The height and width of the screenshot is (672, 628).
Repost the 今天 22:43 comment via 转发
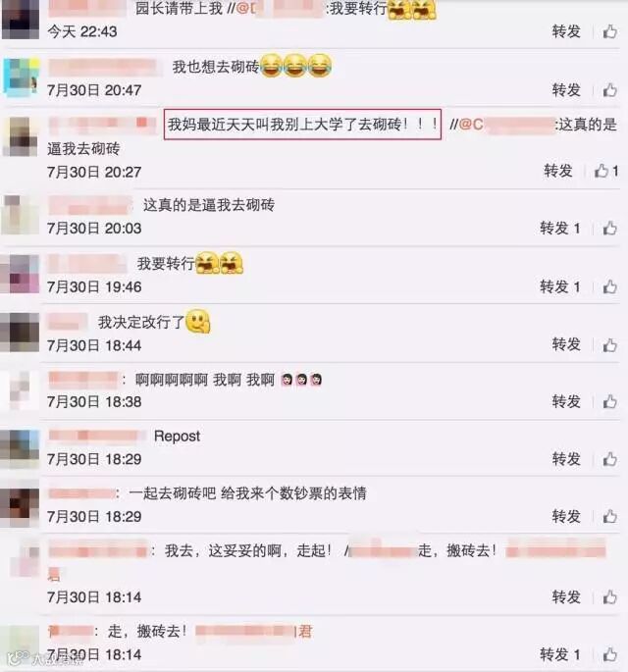coord(566,31)
